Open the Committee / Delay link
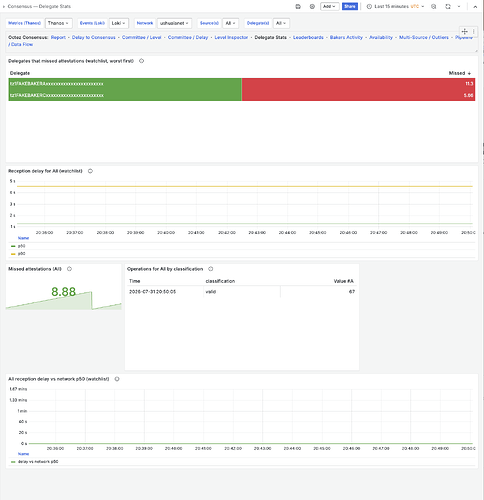The width and height of the screenshot is (484, 500). [188, 37]
